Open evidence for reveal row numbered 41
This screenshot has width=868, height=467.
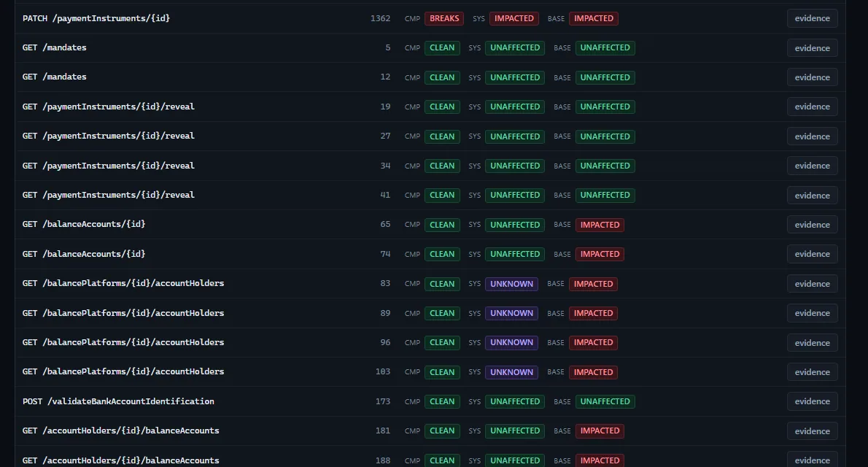pyautogui.click(x=812, y=195)
